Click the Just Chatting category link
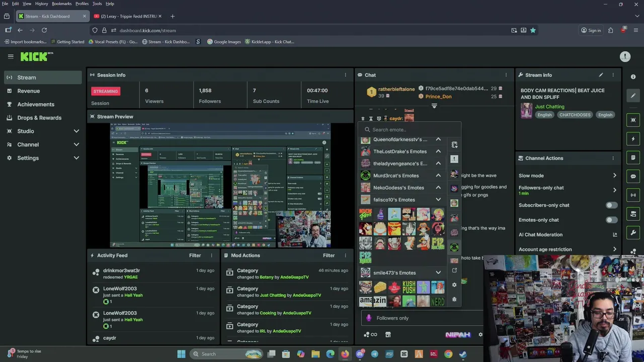This screenshot has width=644, height=362. [x=549, y=107]
